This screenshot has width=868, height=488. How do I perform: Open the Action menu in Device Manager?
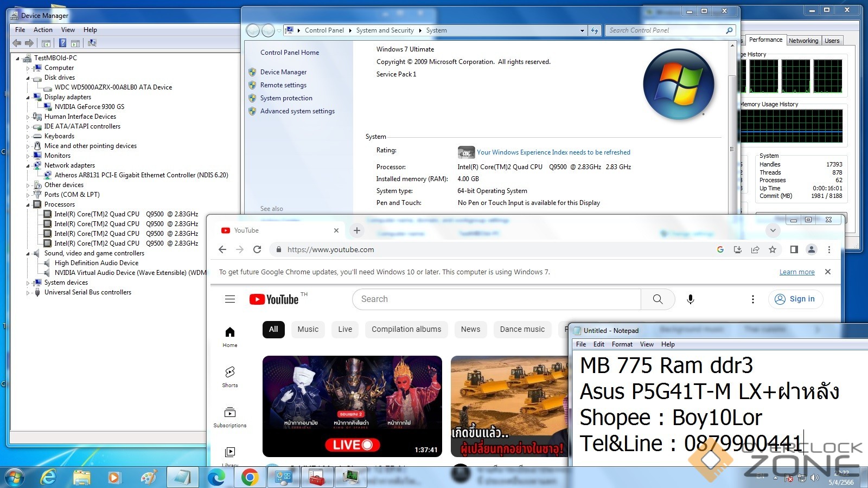pyautogui.click(x=43, y=30)
